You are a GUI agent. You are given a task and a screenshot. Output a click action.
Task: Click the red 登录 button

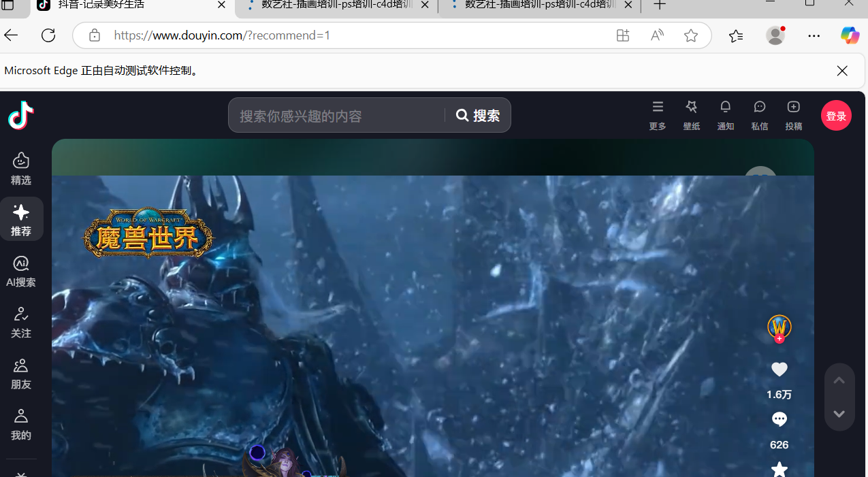(x=836, y=116)
